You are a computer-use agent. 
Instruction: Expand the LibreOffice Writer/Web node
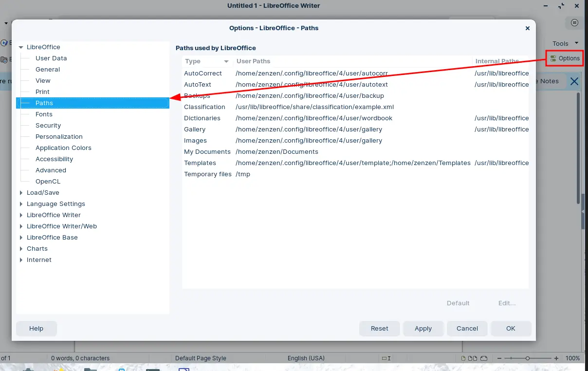click(21, 226)
